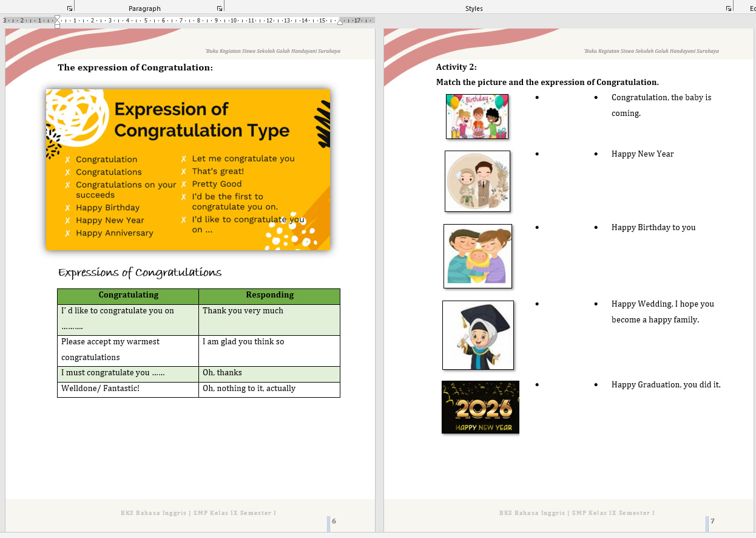Select the parents holding baby picture
The height and width of the screenshot is (538, 756).
click(478, 256)
